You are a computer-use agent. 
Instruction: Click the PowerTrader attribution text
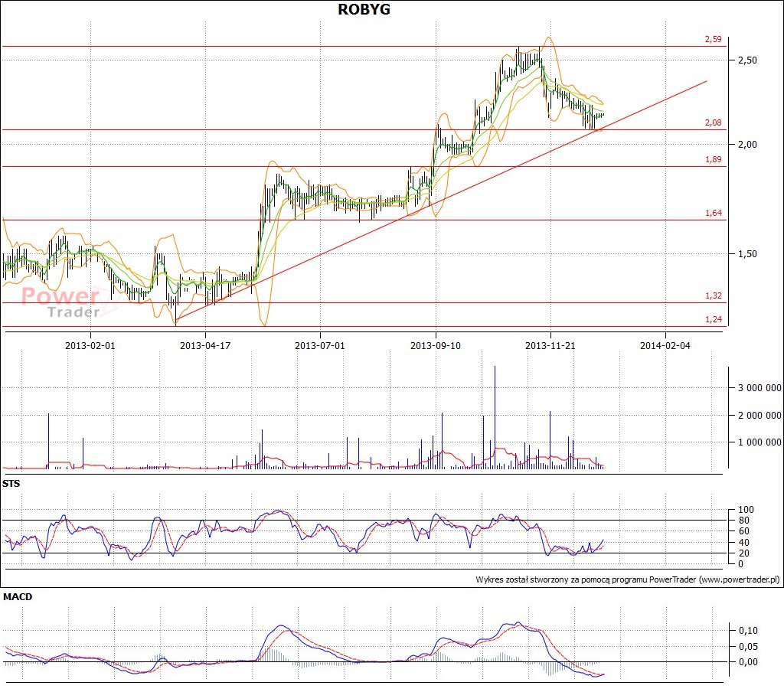[628, 580]
